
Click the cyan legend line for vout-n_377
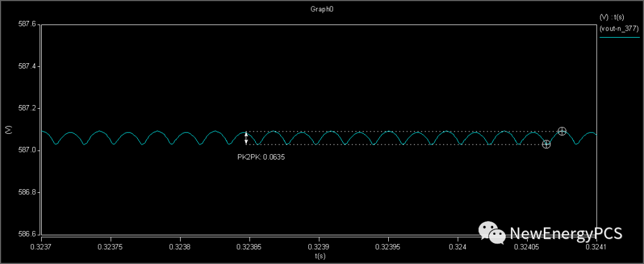click(619, 37)
